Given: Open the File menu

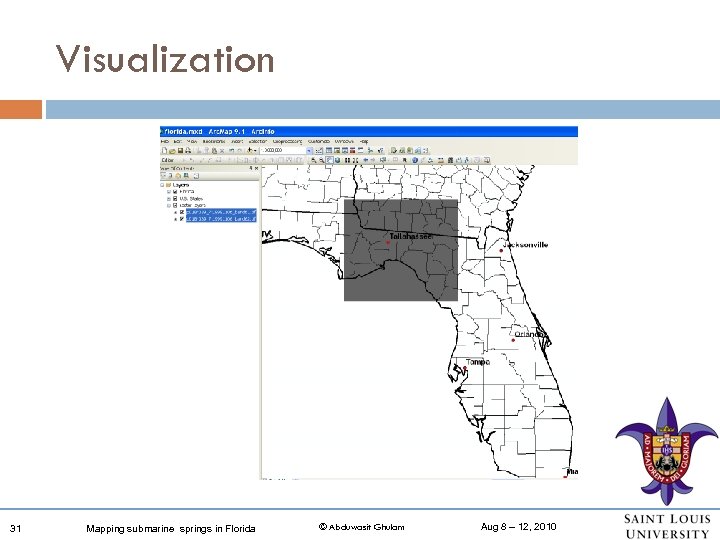Looking at the screenshot, I should [x=164, y=141].
